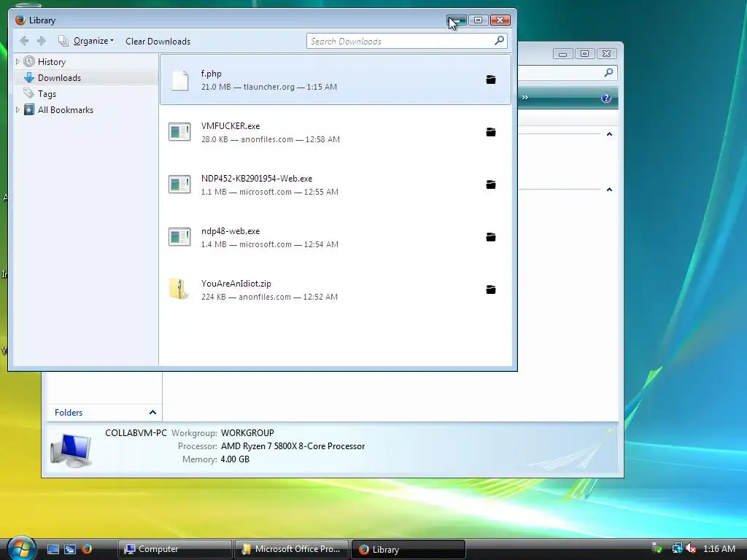Open the Organize dropdown menu
Image resolution: width=747 pixels, height=560 pixels.
(87, 41)
